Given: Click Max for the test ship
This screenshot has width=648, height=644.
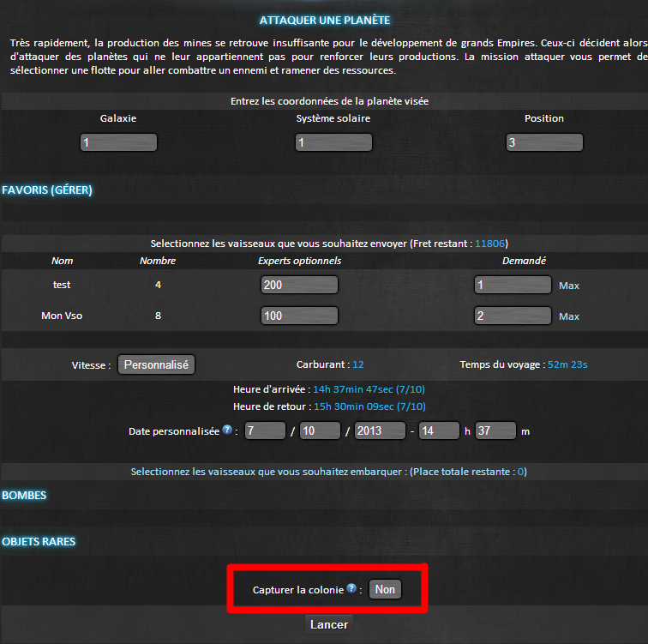Looking at the screenshot, I should tap(569, 286).
